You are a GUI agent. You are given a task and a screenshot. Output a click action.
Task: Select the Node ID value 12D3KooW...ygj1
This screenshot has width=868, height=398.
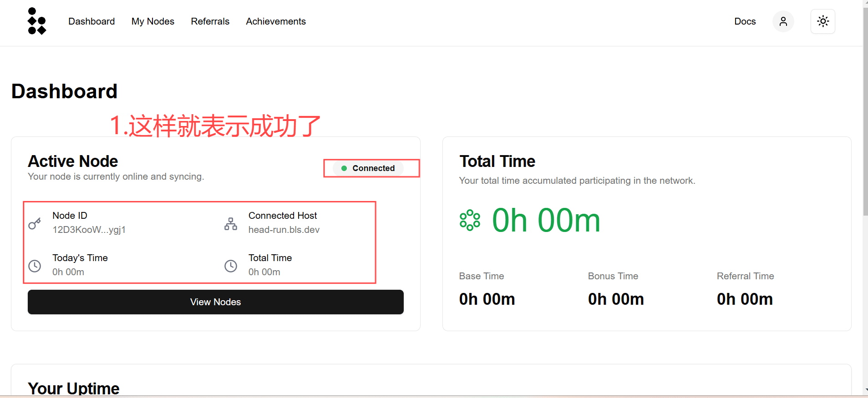(89, 230)
